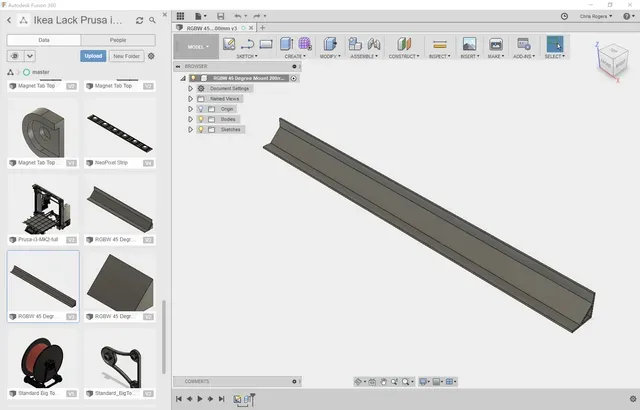The height and width of the screenshot is (410, 640).
Task: Open the CREATE menu
Action: [x=295, y=56]
